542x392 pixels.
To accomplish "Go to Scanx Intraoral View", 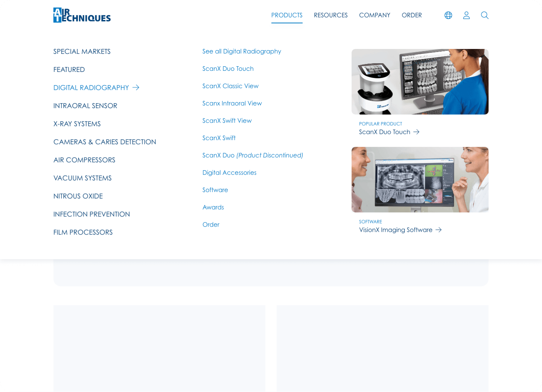I will (232, 103).
